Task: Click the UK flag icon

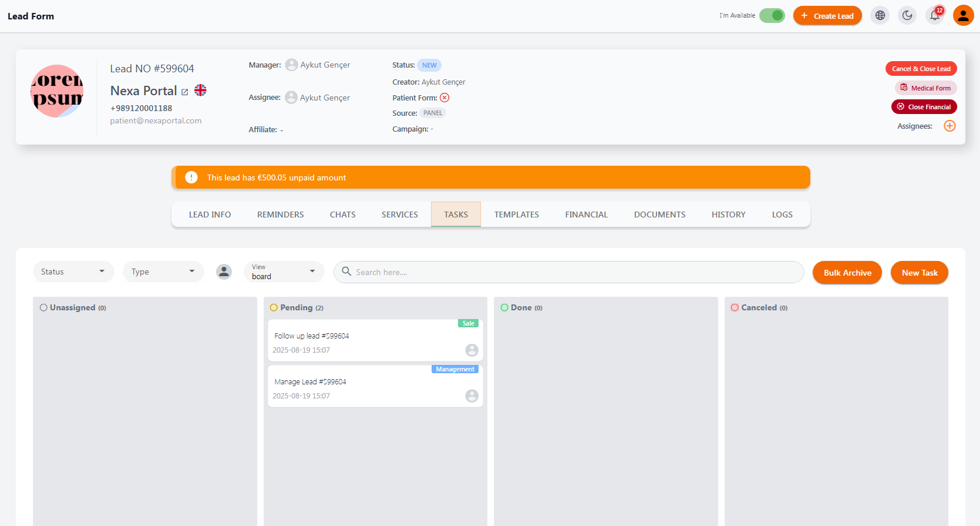Action: (200, 90)
